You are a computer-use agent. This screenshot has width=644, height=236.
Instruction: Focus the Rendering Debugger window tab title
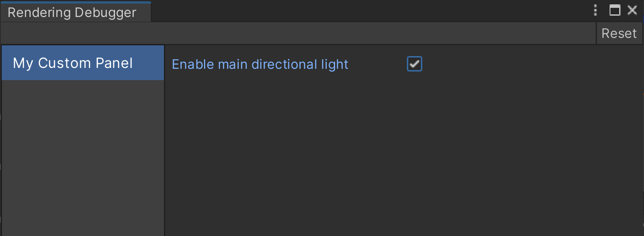tap(72, 13)
